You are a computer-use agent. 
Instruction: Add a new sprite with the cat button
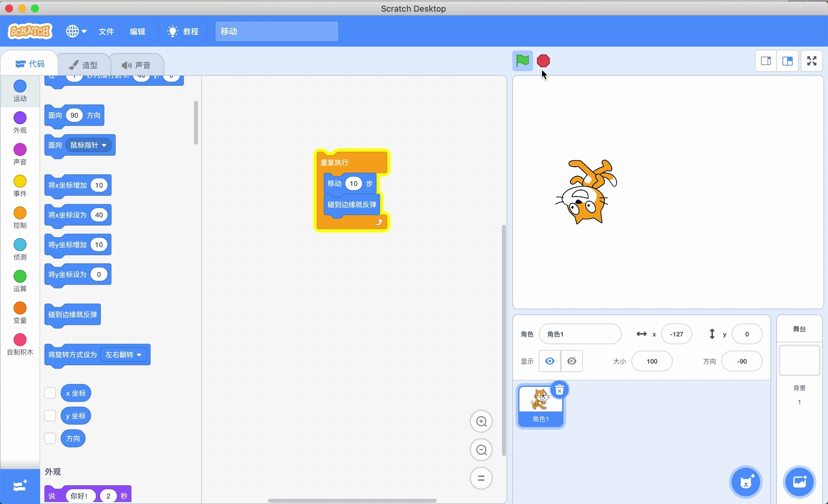click(745, 482)
